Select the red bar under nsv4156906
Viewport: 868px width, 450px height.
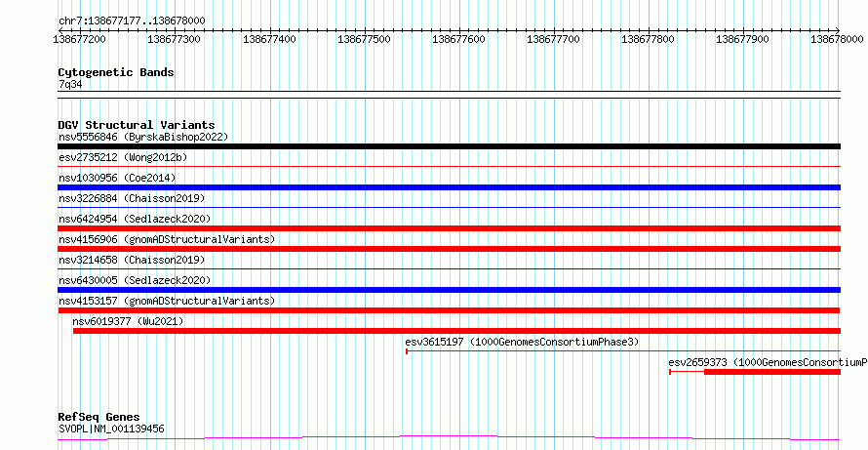click(449, 249)
